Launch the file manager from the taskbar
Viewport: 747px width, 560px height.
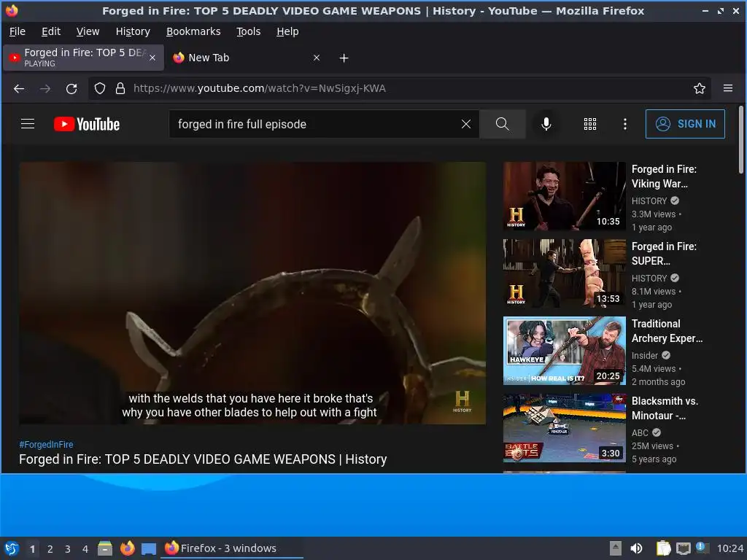click(x=105, y=548)
